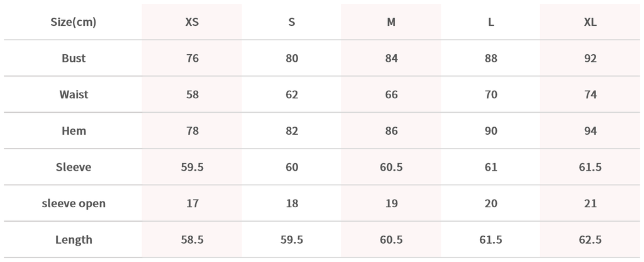644x262 pixels.
Task: Click the XS bust value 76
Action: click(x=192, y=59)
